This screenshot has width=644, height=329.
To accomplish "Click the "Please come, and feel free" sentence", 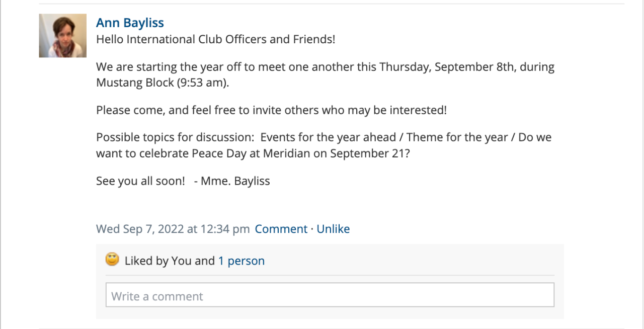I will [271, 110].
